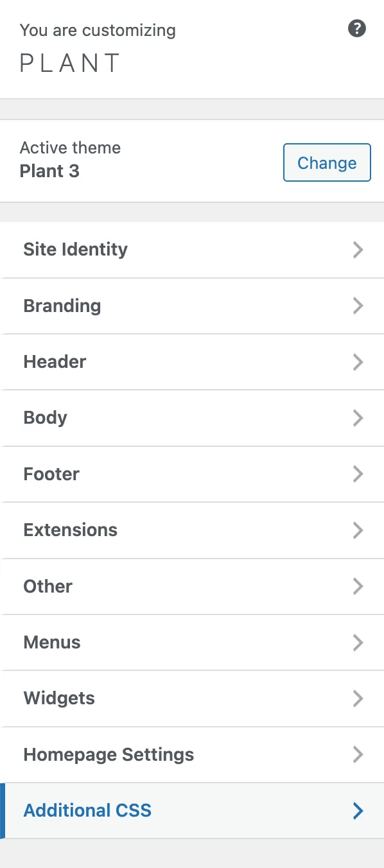Click the chevron next to Header
The image size is (384, 868).
tap(358, 362)
